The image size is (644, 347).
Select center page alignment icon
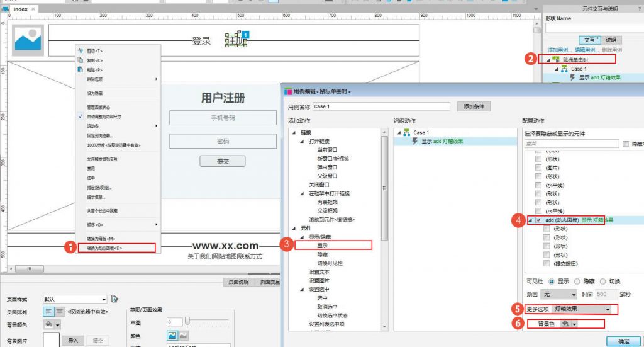[x=59, y=312]
